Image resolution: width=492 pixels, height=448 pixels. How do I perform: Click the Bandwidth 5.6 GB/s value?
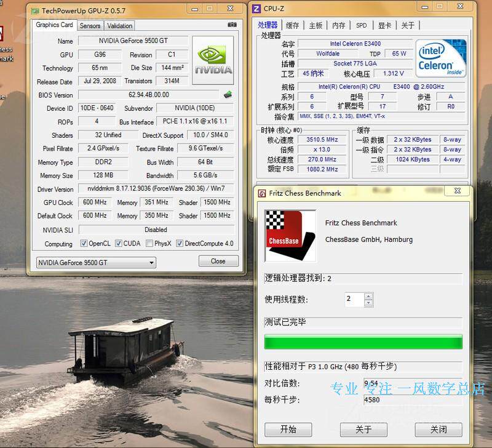205,175
